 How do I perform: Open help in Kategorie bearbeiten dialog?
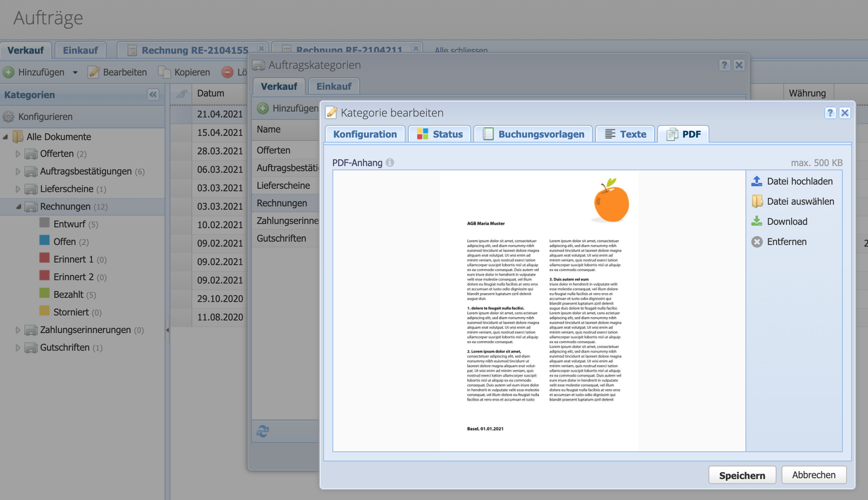(x=830, y=113)
